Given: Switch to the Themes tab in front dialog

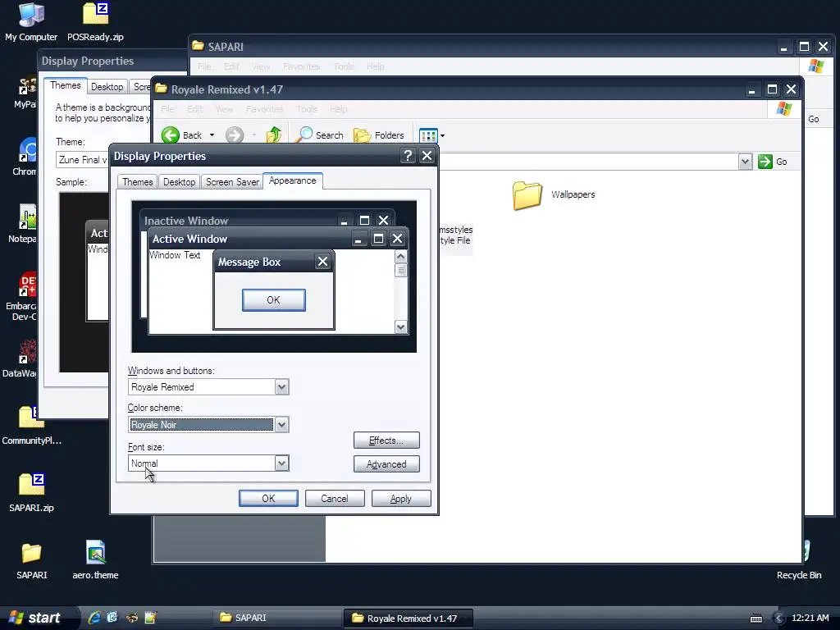Looking at the screenshot, I should 137,182.
